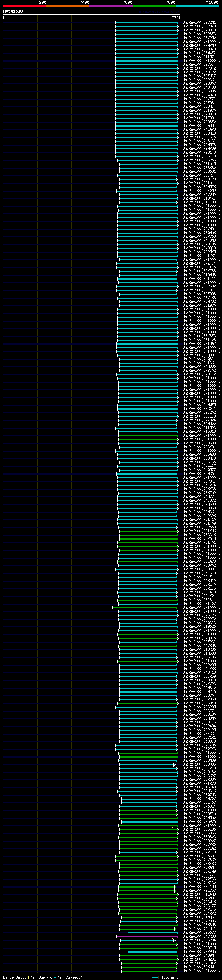Viewport: 222px width, 980px height.
Task: Click label UniRef100_B7FM27
Action: tap(199, 76)
